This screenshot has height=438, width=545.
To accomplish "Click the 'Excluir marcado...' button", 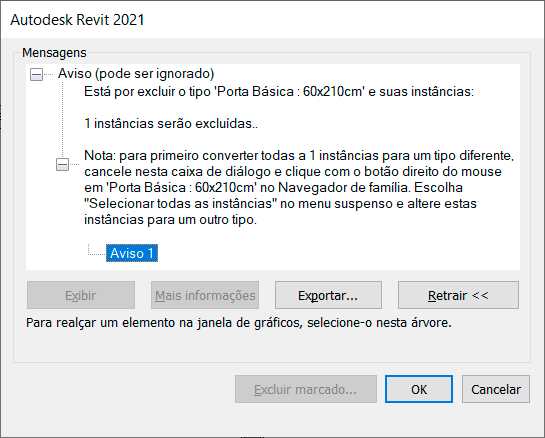I will [x=306, y=389].
